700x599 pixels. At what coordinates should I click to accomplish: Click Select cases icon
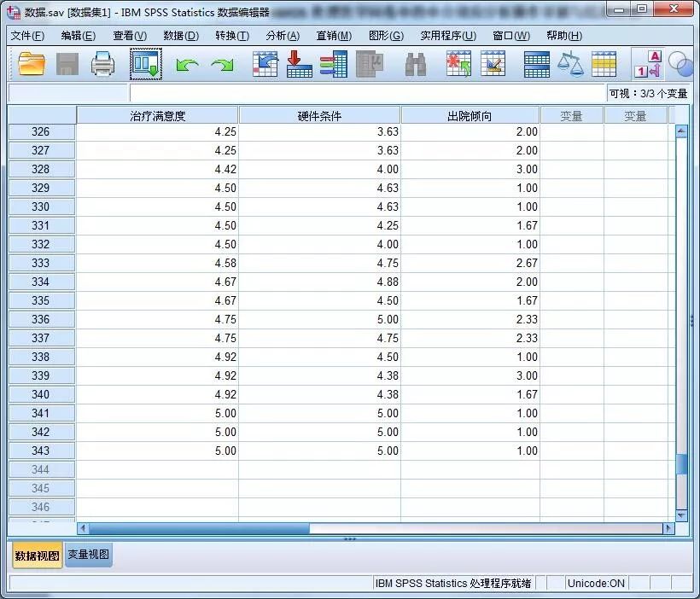click(x=604, y=65)
